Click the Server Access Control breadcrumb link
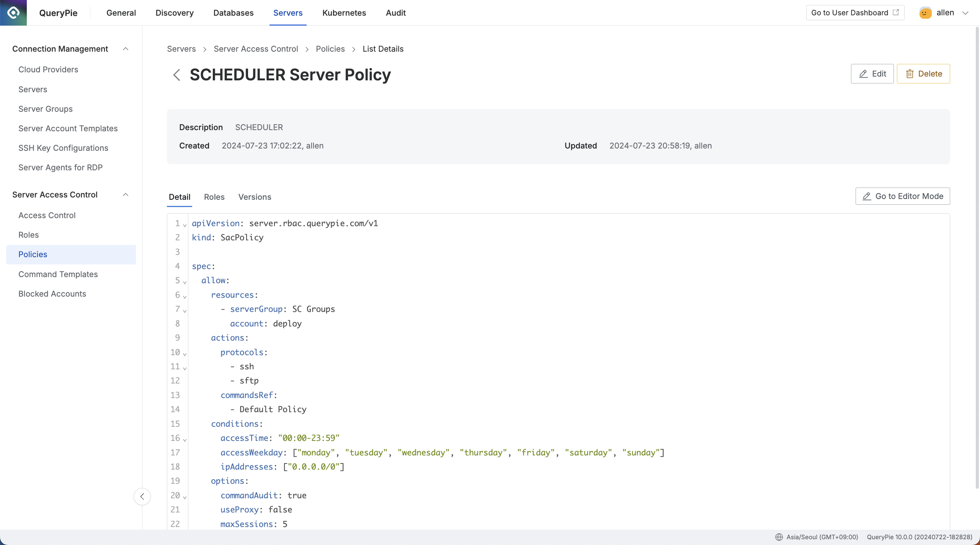980x545 pixels. coord(256,49)
